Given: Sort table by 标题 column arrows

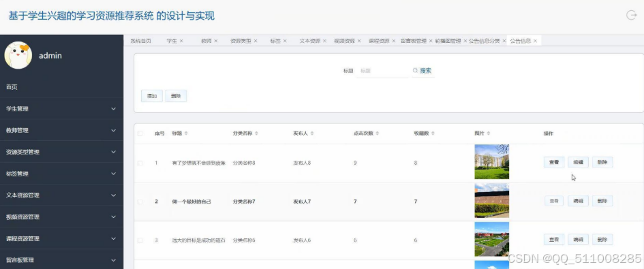Looking at the screenshot, I should coord(186,133).
